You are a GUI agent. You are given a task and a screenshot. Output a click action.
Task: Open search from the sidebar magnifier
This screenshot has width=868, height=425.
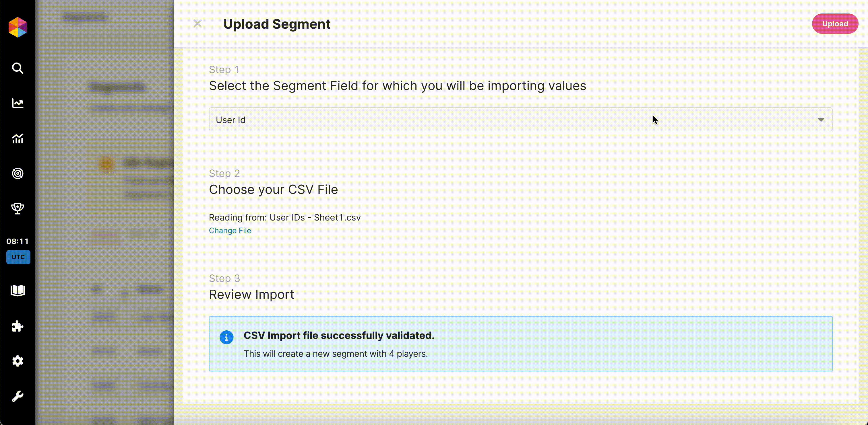click(18, 68)
